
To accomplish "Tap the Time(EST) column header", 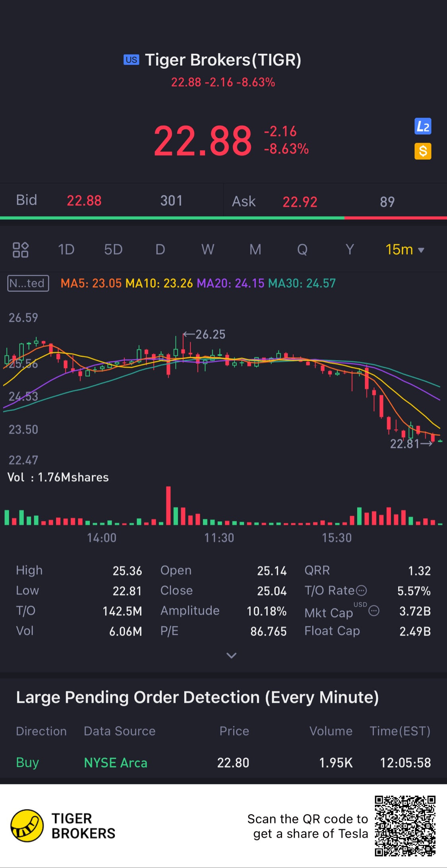I will (400, 731).
